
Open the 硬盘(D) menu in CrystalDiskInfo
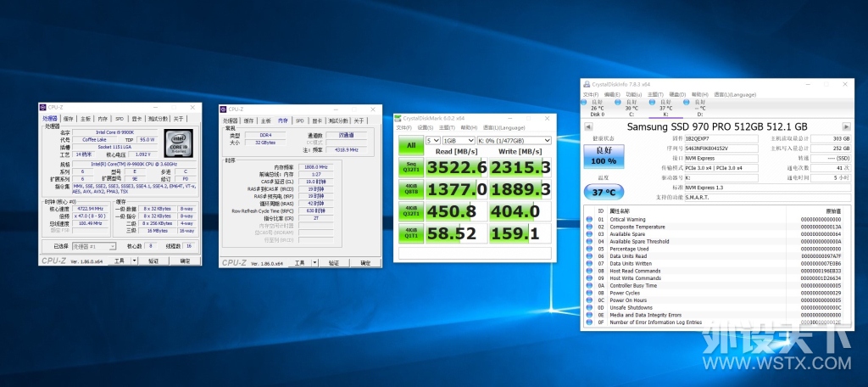[x=677, y=95]
